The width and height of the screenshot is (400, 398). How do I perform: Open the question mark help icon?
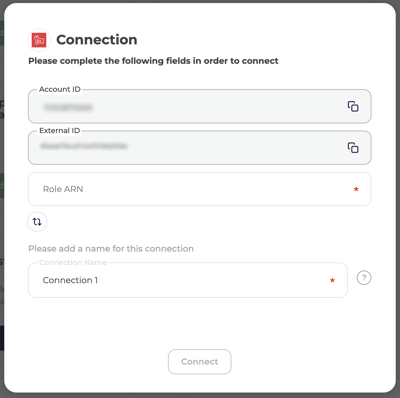364,278
